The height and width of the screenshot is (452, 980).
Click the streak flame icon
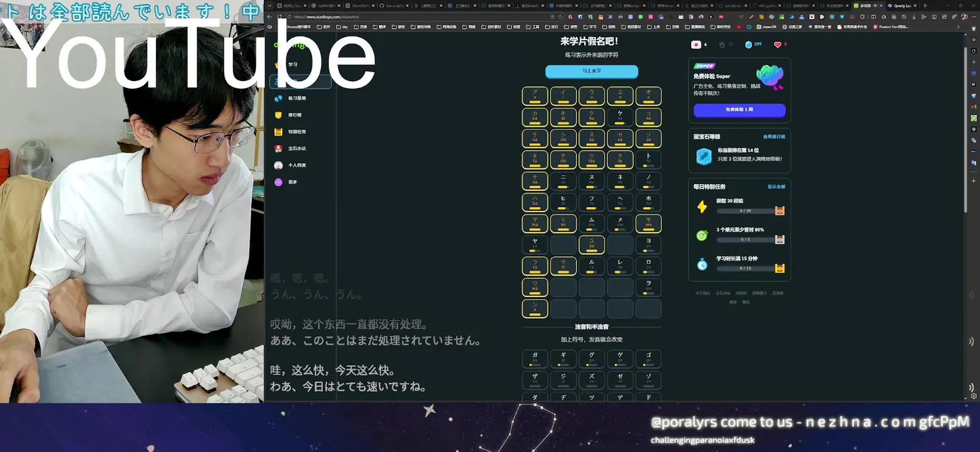tap(722, 45)
